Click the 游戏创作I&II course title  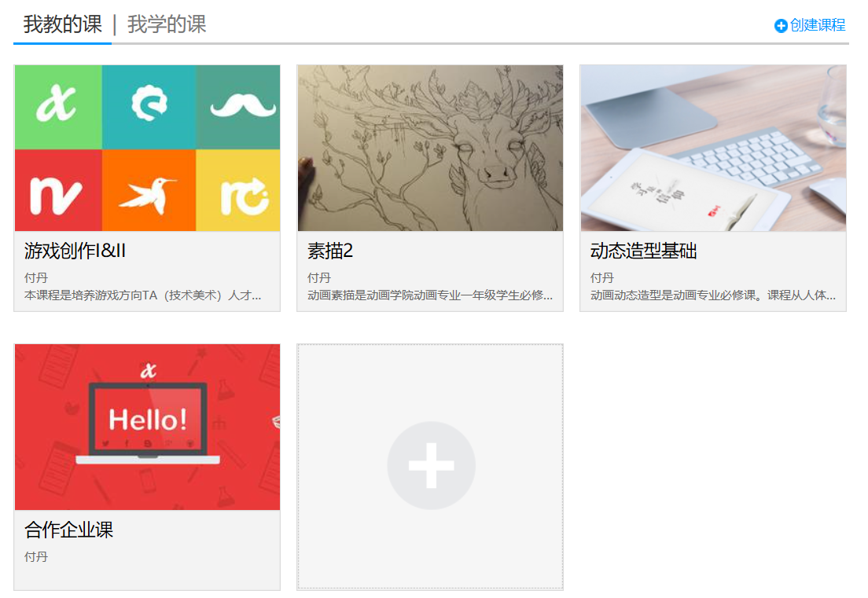[x=75, y=251]
